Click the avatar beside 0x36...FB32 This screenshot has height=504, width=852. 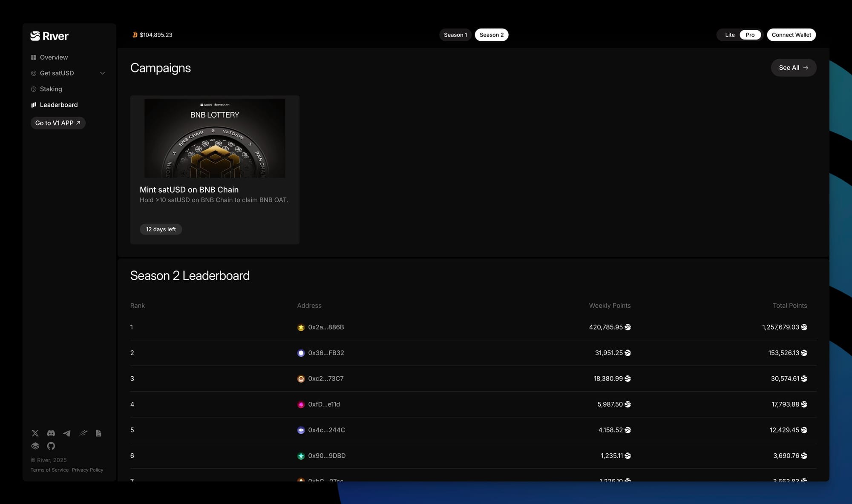click(301, 353)
